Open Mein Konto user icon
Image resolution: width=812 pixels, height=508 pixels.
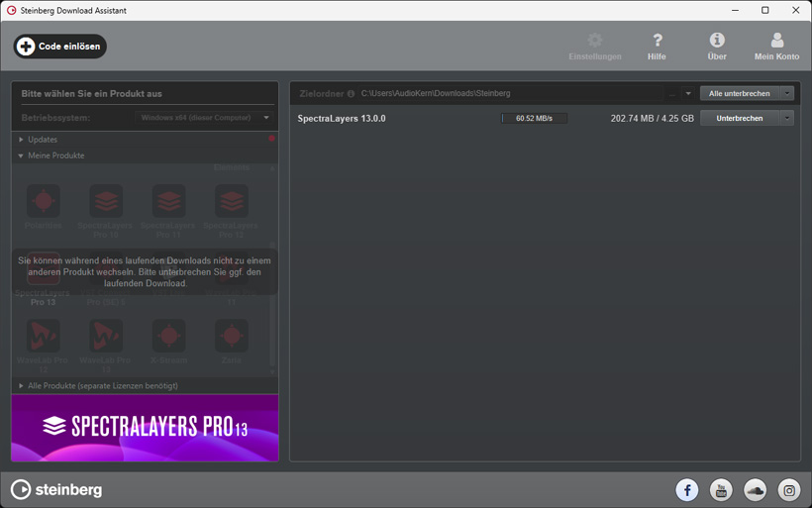coord(776,40)
